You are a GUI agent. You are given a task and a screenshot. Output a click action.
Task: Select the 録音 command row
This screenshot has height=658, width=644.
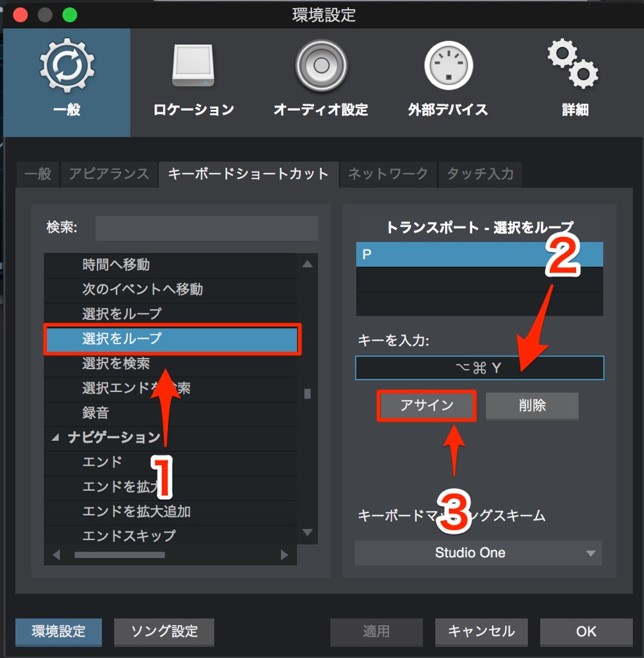point(171,413)
